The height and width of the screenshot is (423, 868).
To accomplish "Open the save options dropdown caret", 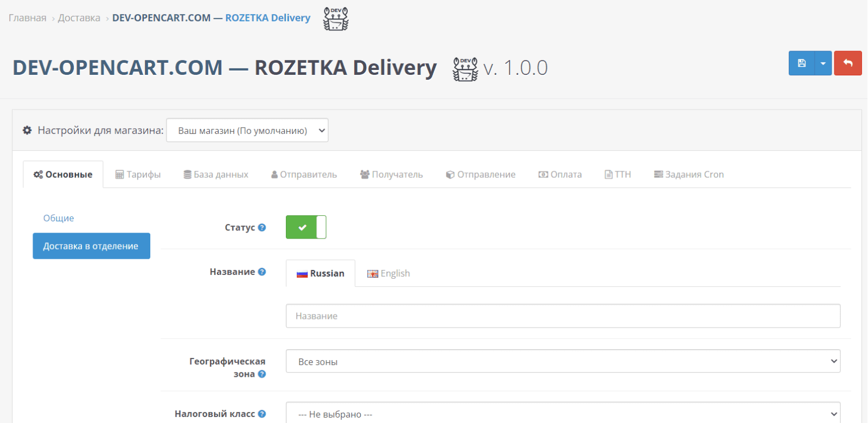I will [823, 63].
